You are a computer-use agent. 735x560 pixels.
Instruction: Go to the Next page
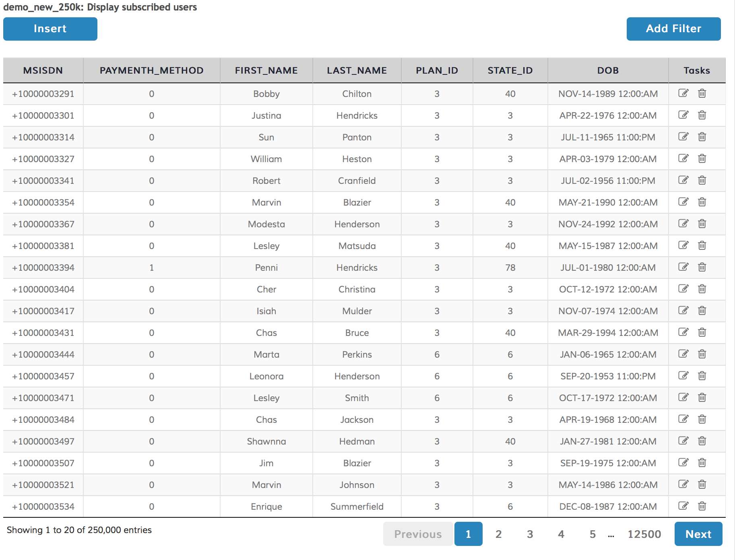(698, 534)
